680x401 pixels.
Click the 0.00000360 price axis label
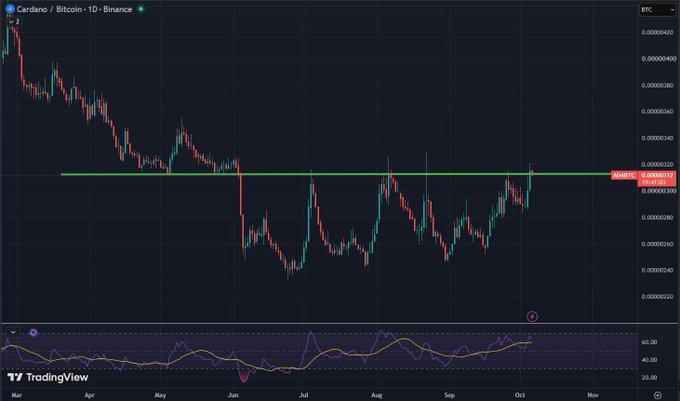coord(658,111)
